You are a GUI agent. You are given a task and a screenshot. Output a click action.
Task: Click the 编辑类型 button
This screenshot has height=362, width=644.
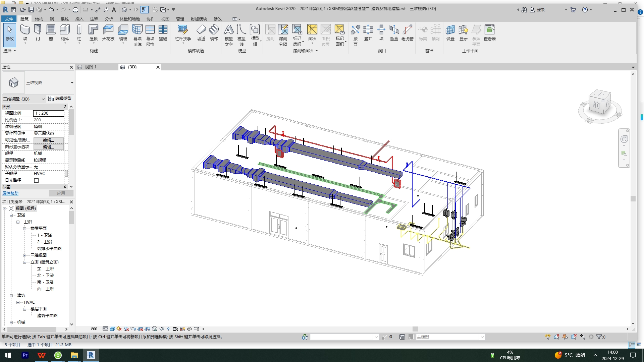[x=60, y=99]
